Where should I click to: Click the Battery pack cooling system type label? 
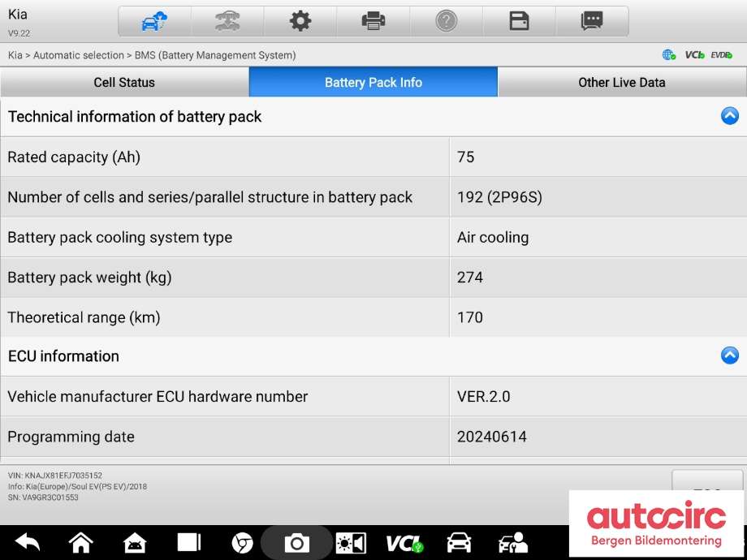click(x=119, y=237)
